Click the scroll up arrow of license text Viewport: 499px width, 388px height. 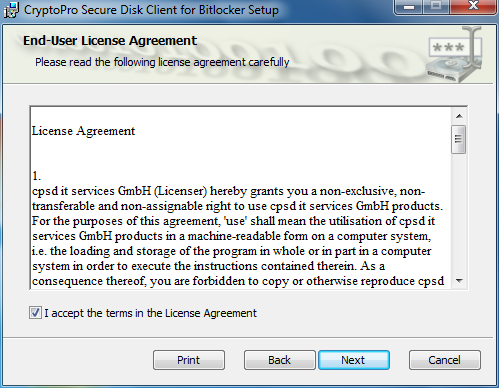459,116
